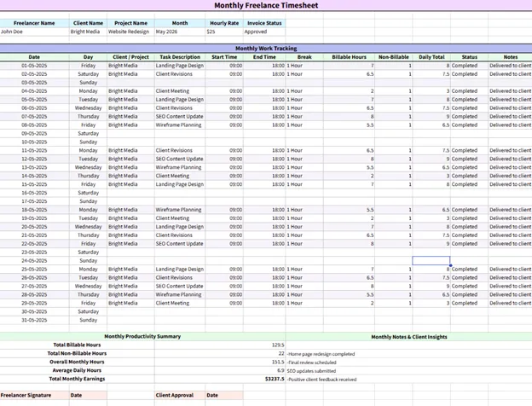Click the Monday cell for 11-05-2025
The width and height of the screenshot is (532, 406).
click(88, 150)
